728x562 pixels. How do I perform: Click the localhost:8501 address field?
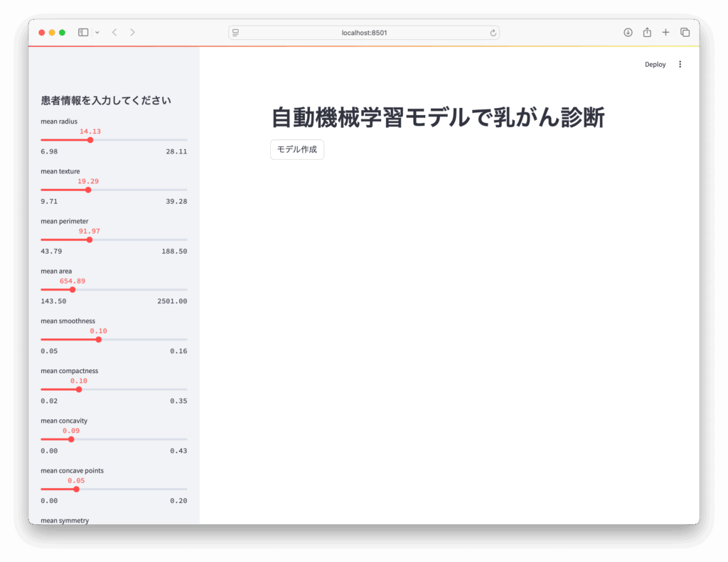pyautogui.click(x=364, y=33)
